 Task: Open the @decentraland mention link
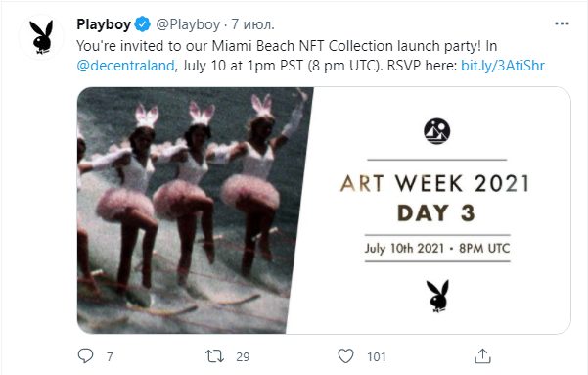[125, 66]
